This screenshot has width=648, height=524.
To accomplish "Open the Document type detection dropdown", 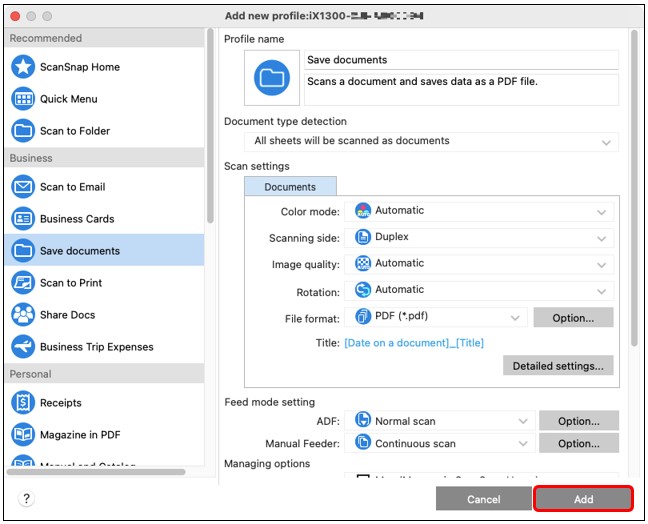I will pyautogui.click(x=431, y=141).
